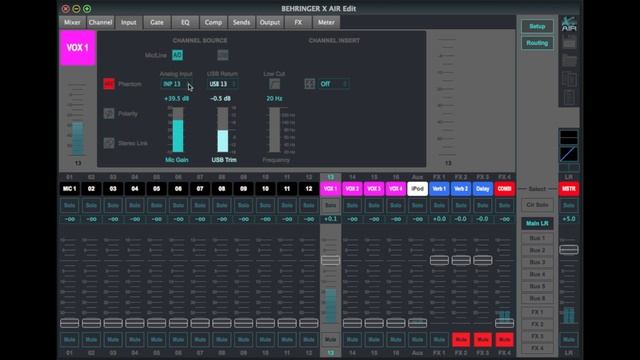Screen dimensions: 640x360
Task: Click the channel insert icon beside Off
Action: click(309, 84)
